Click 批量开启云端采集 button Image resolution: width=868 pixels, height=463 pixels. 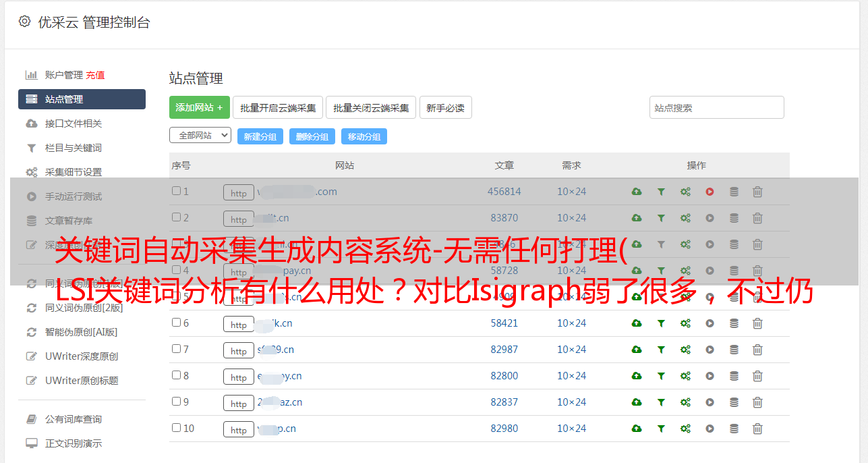pyautogui.click(x=278, y=107)
